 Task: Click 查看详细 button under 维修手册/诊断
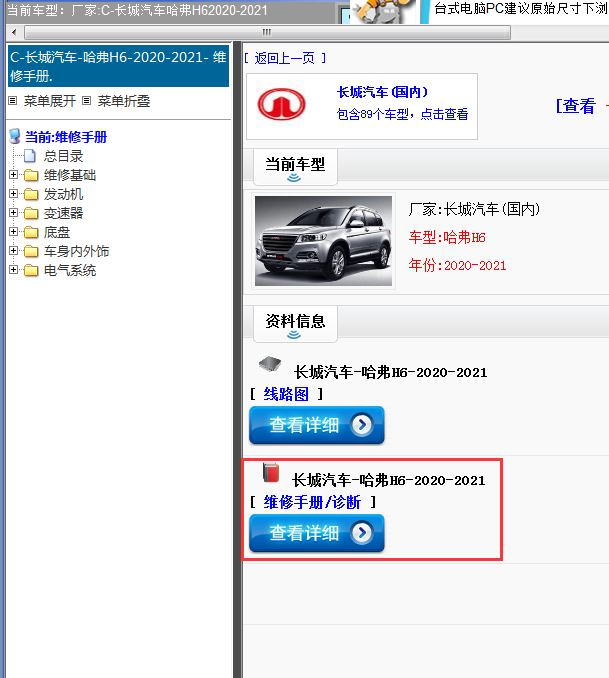317,533
